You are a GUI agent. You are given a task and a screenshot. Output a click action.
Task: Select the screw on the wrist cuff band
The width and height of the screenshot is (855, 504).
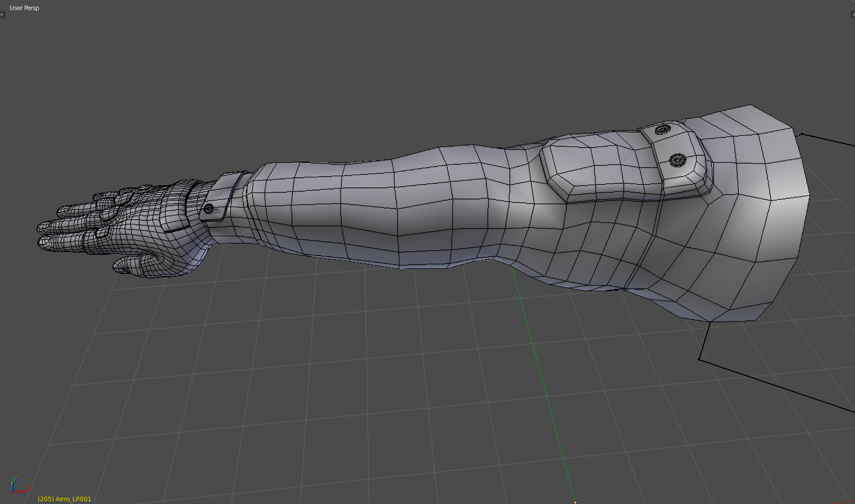pyautogui.click(x=209, y=208)
